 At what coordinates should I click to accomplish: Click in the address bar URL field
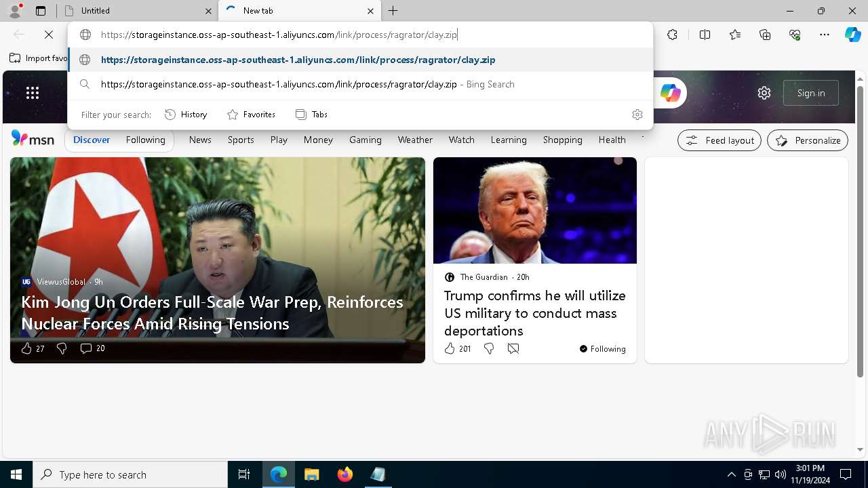click(361, 35)
